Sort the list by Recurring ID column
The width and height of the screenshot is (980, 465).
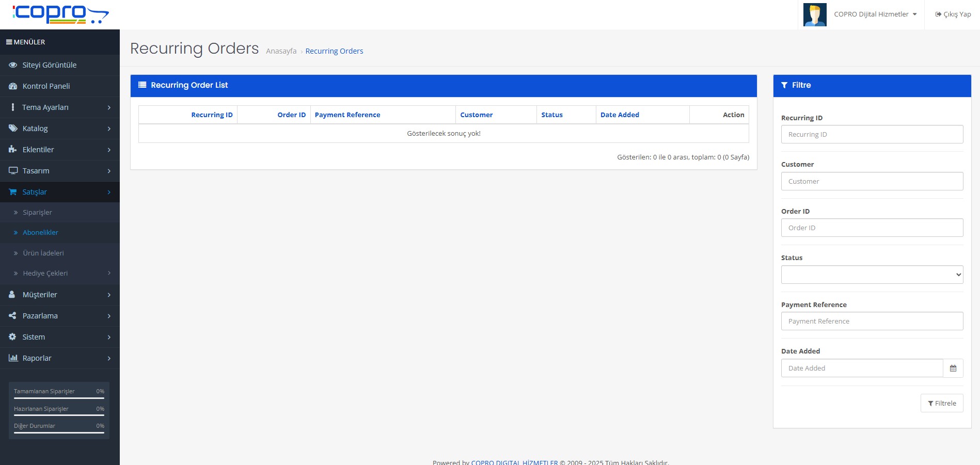[212, 115]
